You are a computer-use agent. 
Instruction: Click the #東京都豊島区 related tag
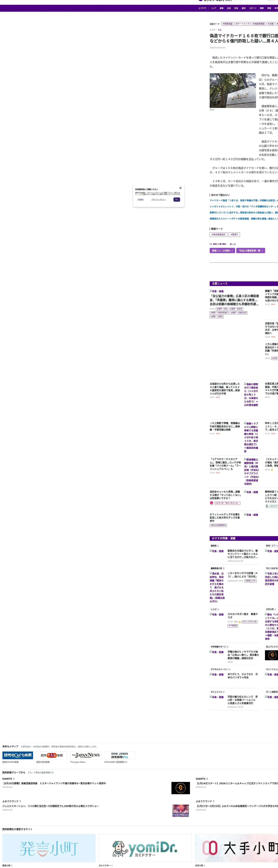coord(218,235)
